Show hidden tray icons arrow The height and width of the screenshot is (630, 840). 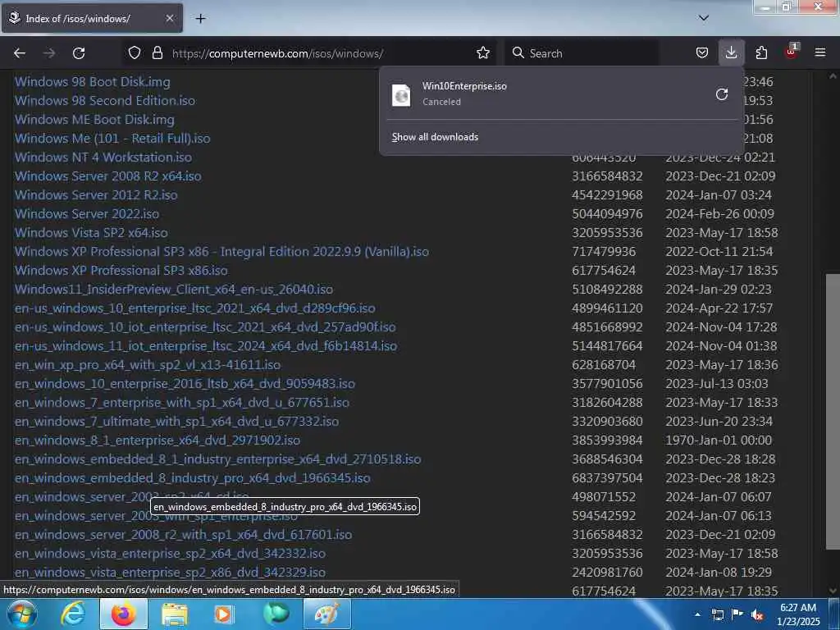[x=697, y=614]
